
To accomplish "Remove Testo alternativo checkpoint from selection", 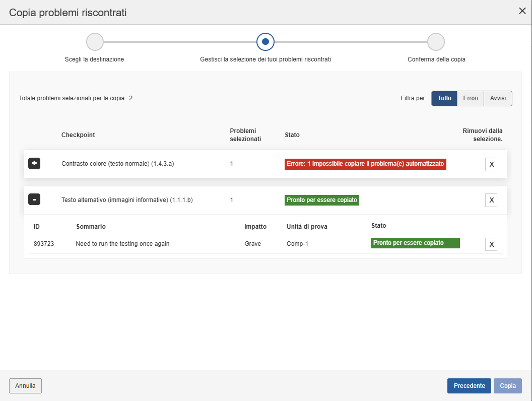I will [491, 200].
